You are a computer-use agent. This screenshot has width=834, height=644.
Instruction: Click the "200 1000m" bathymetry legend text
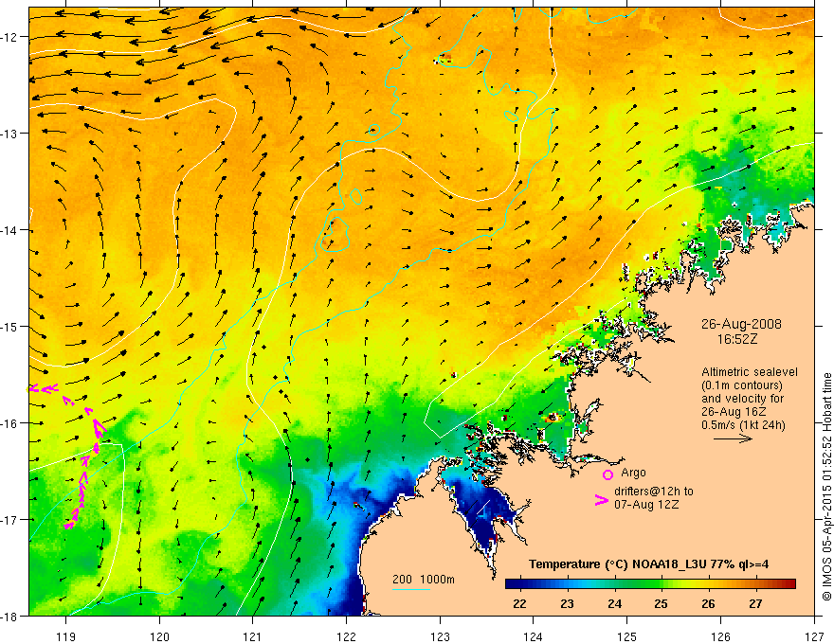click(x=424, y=580)
